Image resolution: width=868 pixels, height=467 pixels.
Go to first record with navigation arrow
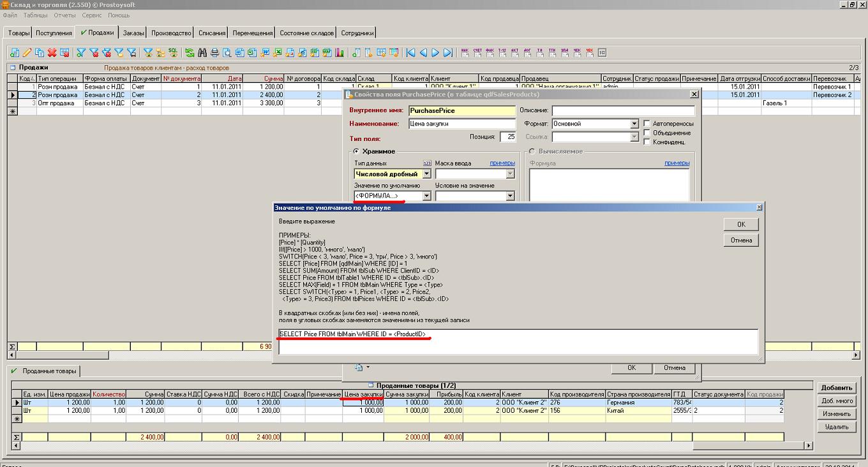[410, 53]
